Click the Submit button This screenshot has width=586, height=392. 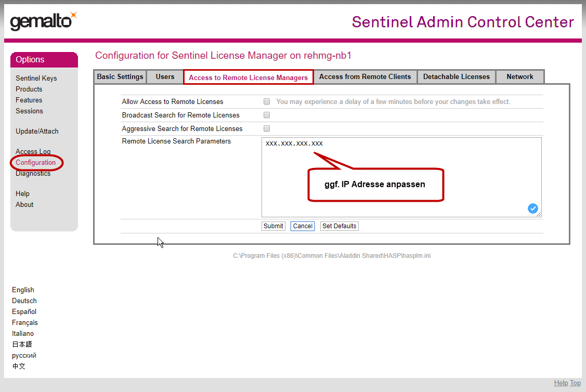click(273, 226)
